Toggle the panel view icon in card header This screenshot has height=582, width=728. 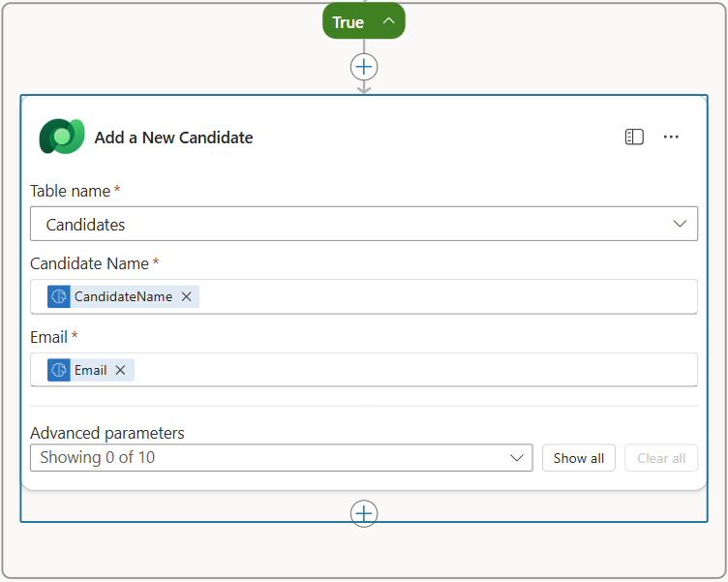634,138
